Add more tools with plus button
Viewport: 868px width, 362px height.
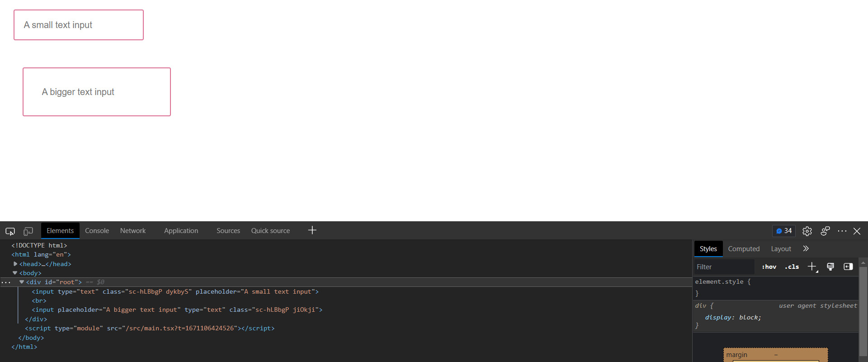click(312, 230)
